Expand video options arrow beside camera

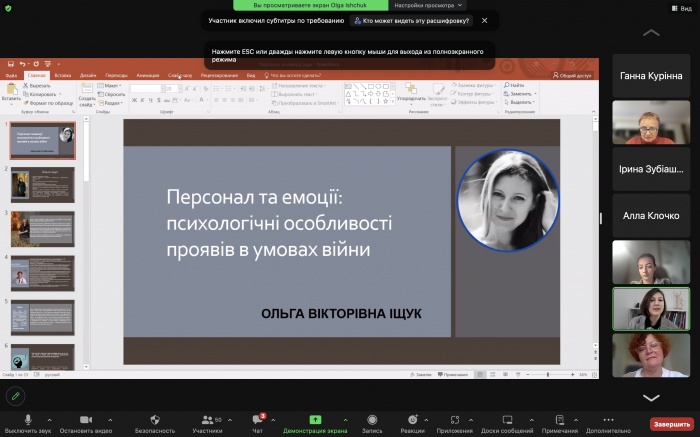coord(110,420)
